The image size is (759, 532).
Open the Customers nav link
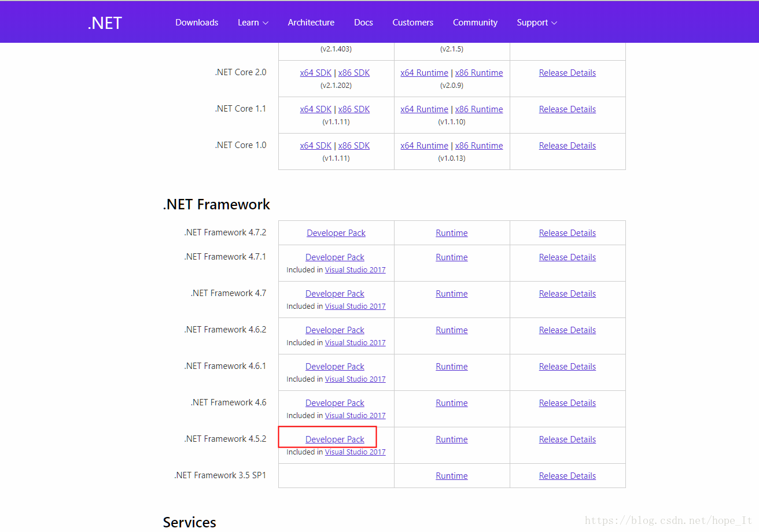tap(412, 23)
